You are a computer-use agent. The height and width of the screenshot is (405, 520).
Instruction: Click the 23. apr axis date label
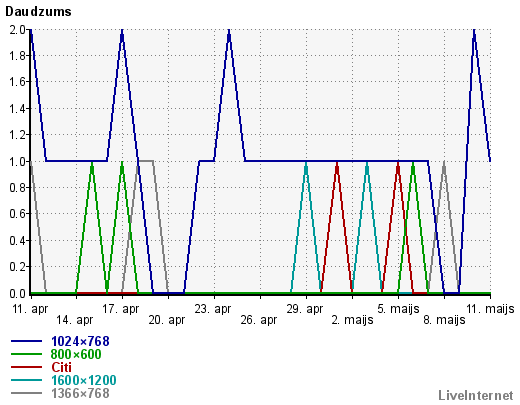[213, 309]
